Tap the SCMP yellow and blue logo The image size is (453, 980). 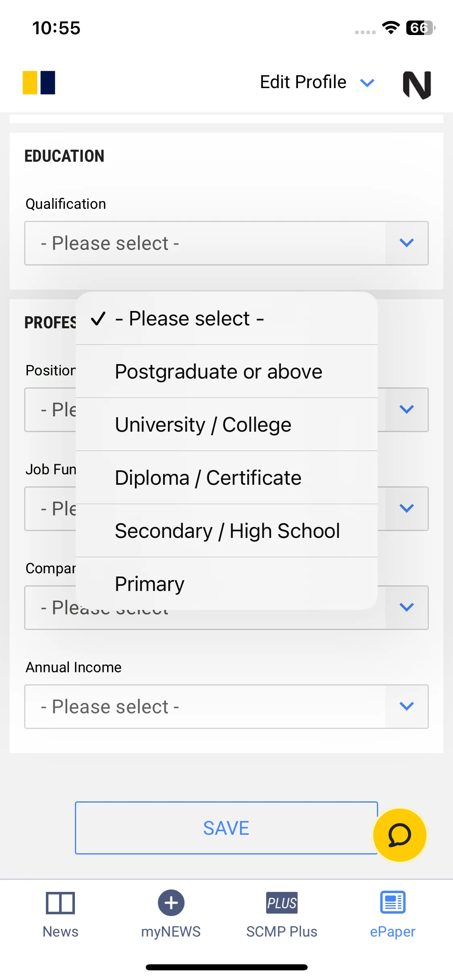(x=39, y=82)
